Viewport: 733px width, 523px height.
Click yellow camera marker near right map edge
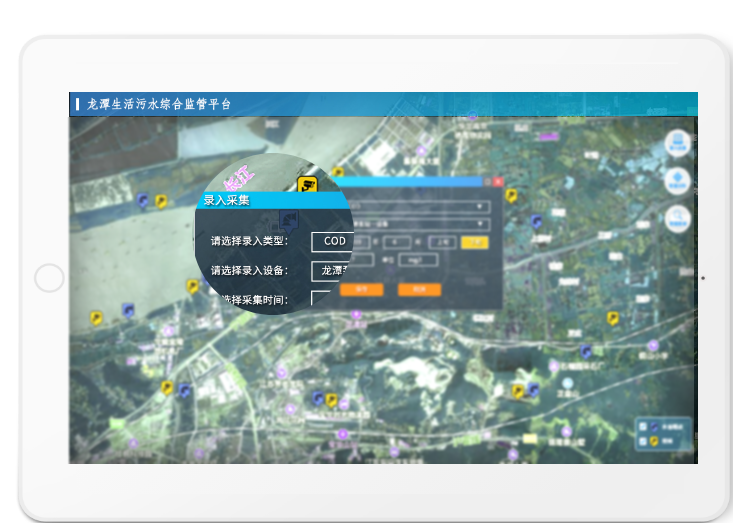(x=613, y=318)
